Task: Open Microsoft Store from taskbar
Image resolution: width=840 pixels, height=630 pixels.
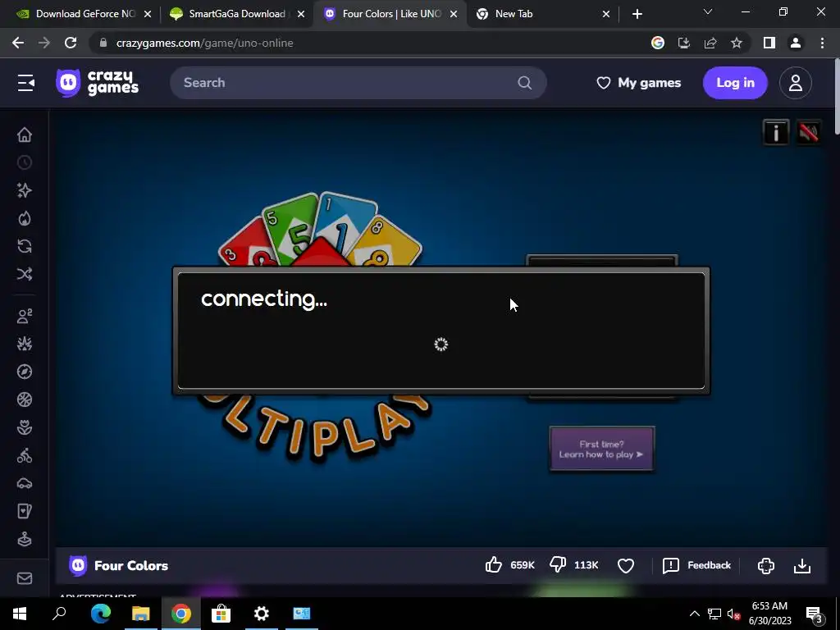Action: coord(221,614)
